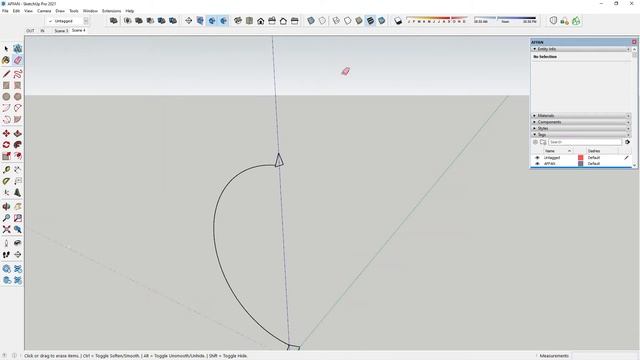The image size is (640, 360).
Task: Select the Tape Measure tool
Action: click(x=6, y=169)
